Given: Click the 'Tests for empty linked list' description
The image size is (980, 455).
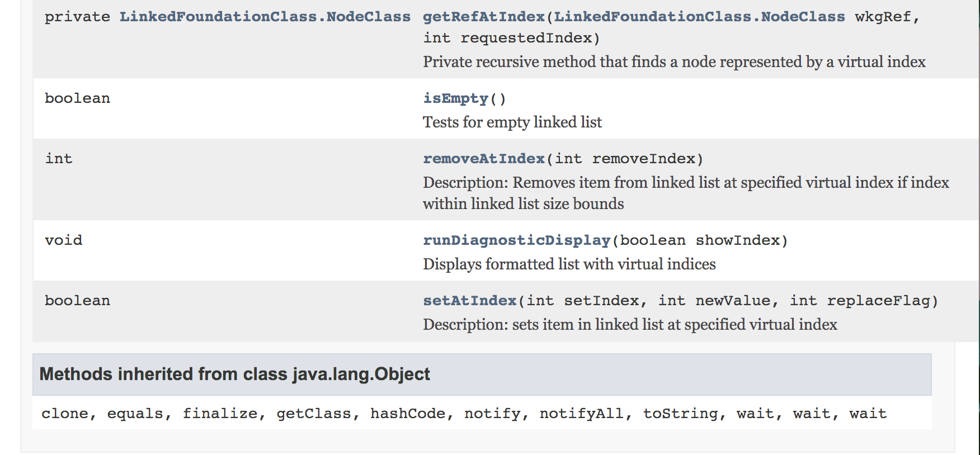Looking at the screenshot, I should 512,122.
